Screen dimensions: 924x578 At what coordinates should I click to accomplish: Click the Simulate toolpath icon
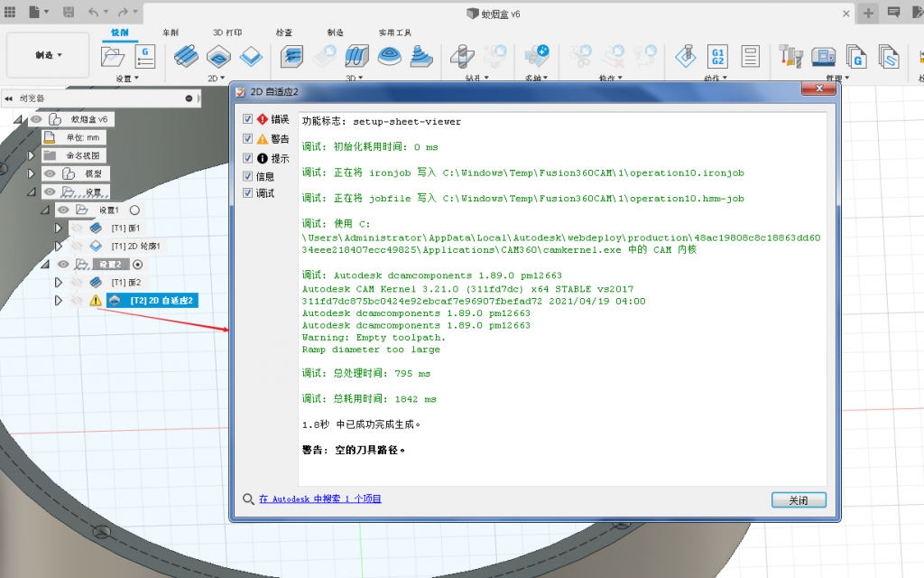(x=686, y=57)
